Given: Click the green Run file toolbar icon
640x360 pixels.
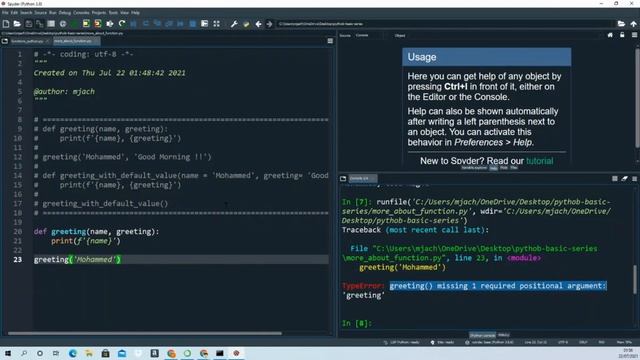Looking at the screenshot, I should click(x=74, y=24).
